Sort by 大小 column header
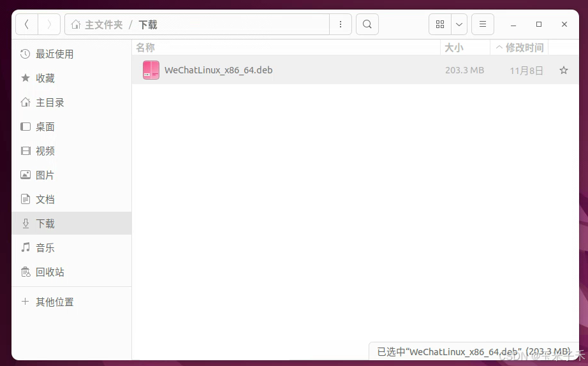588x366 pixels. pyautogui.click(x=465, y=48)
